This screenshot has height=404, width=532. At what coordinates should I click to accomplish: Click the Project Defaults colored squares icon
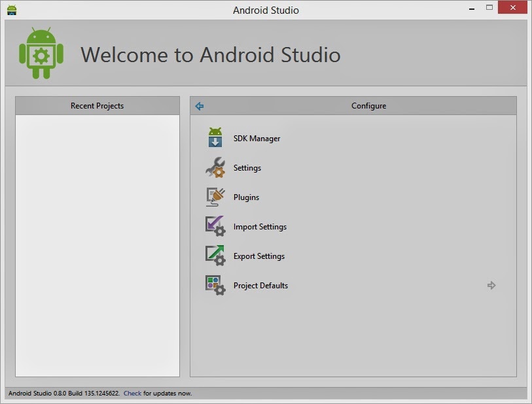(x=215, y=285)
